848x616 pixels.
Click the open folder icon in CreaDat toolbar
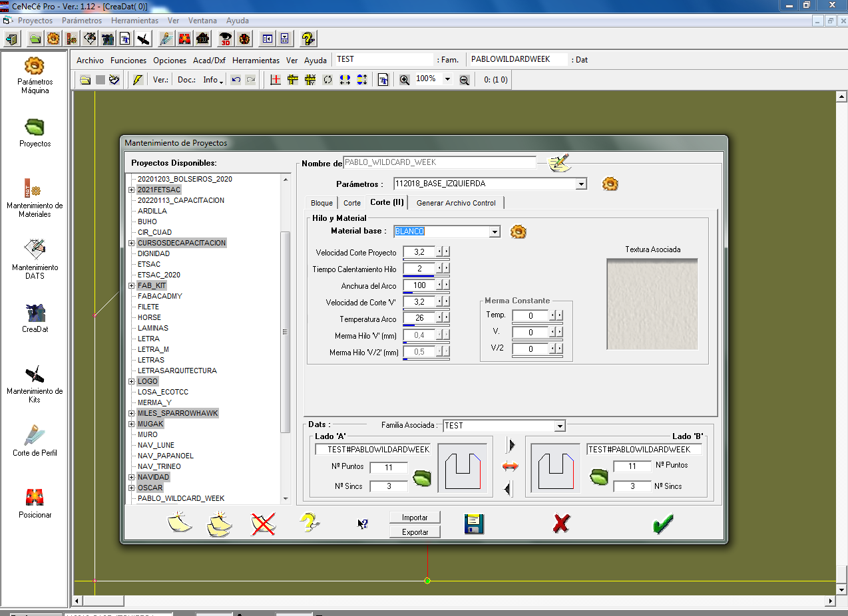pyautogui.click(x=85, y=80)
